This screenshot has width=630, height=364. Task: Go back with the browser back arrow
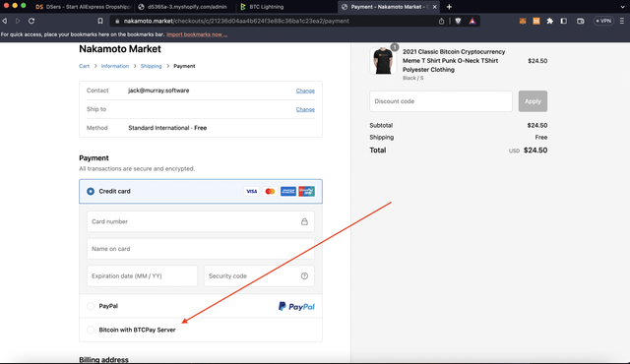click(x=5, y=21)
